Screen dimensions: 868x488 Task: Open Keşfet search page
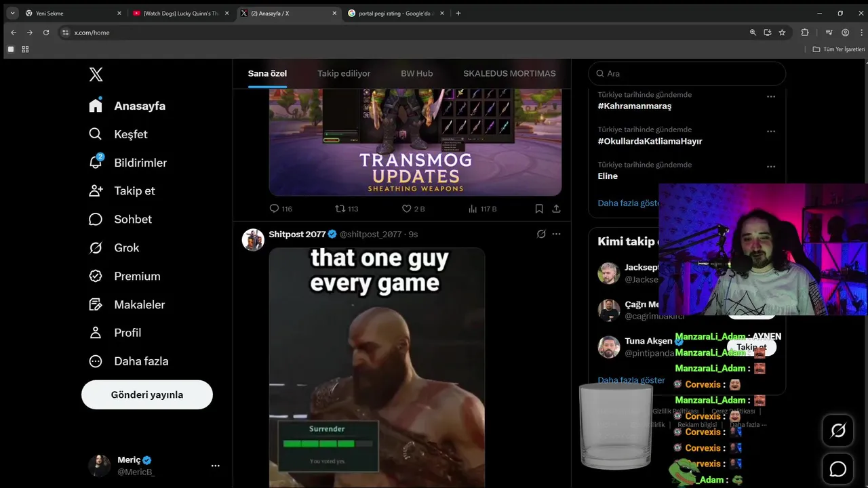pyautogui.click(x=118, y=134)
